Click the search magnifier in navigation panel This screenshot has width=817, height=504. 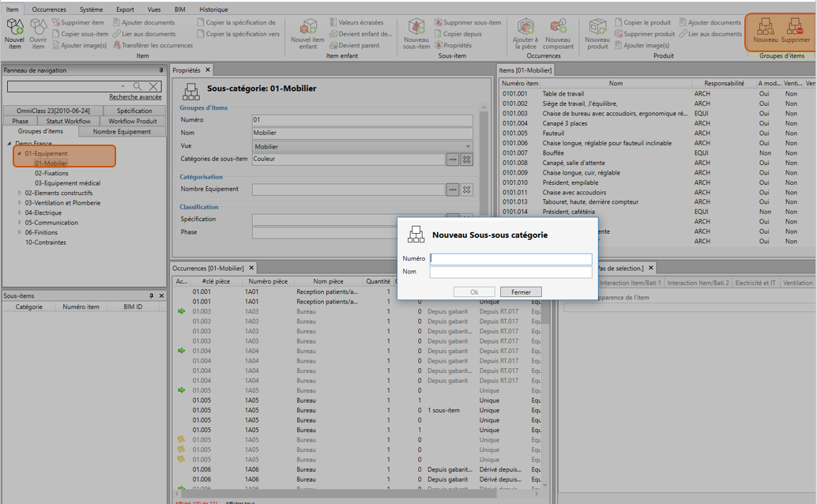[x=137, y=86]
